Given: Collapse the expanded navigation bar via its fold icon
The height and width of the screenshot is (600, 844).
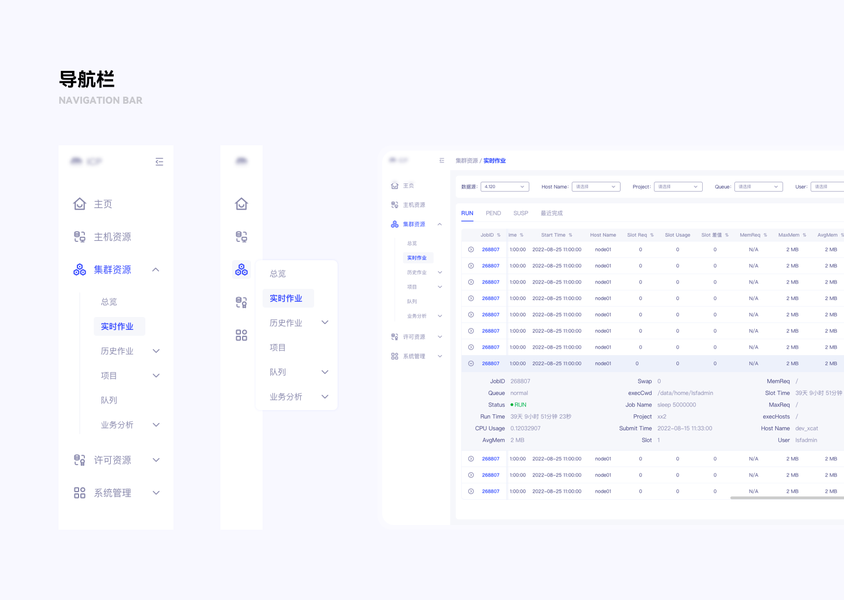Looking at the screenshot, I should pos(159,162).
